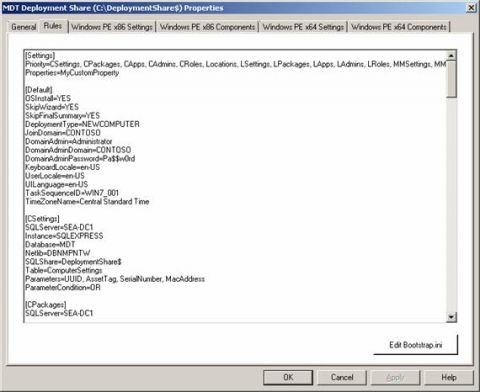Click the Properties=MyCustomProperty line
The height and width of the screenshot is (392, 480).
pyautogui.click(x=72, y=73)
